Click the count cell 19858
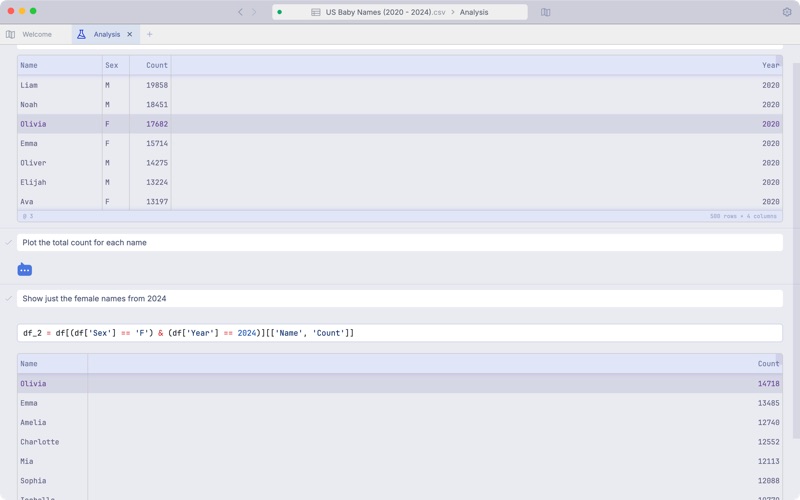The height and width of the screenshot is (500, 800). click(x=157, y=85)
